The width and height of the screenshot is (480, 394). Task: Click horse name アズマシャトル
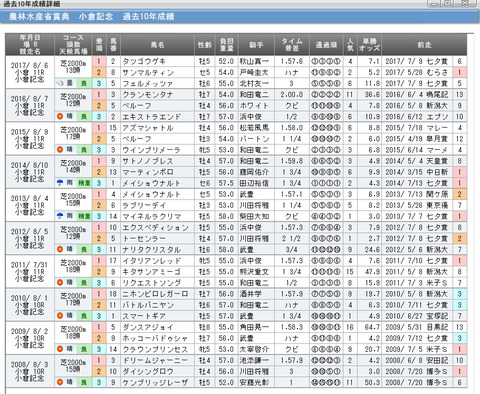click(x=148, y=128)
